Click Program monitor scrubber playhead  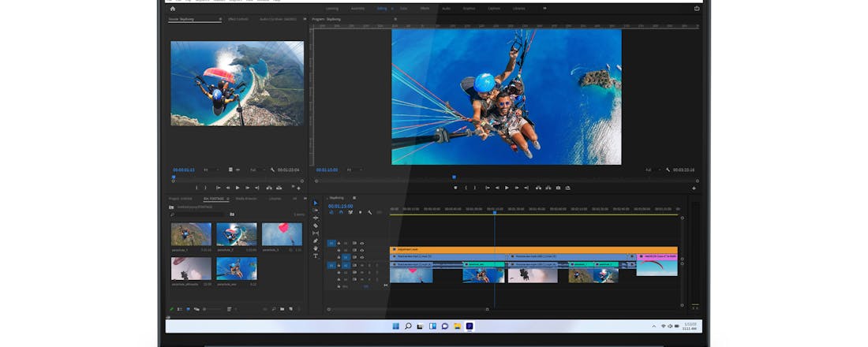(454, 177)
